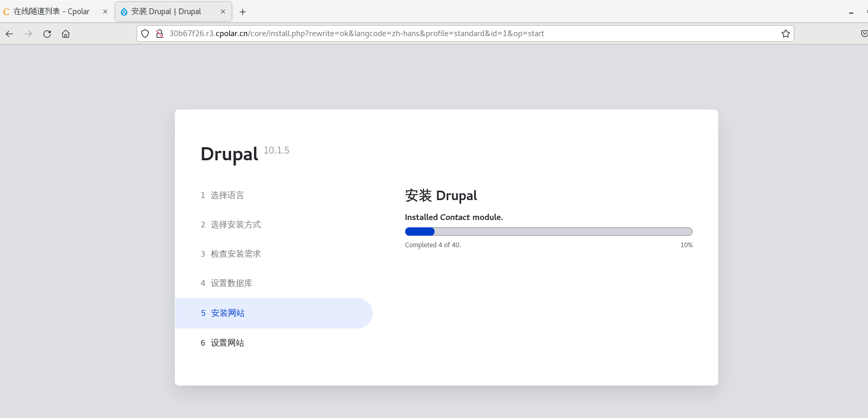Click step 3 检查安装需求
The height and width of the screenshot is (418, 868).
pos(230,254)
